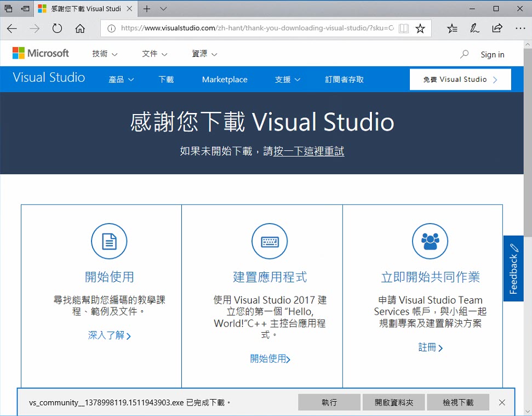Click the address bar URL field
The height and width of the screenshot is (416, 532).
pyautogui.click(x=257, y=28)
